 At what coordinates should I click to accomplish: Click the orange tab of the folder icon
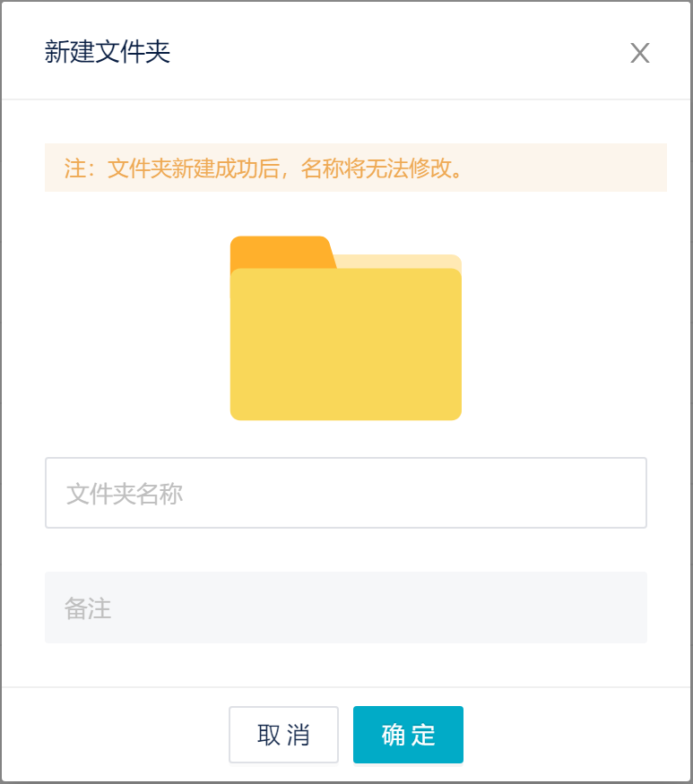click(280, 251)
